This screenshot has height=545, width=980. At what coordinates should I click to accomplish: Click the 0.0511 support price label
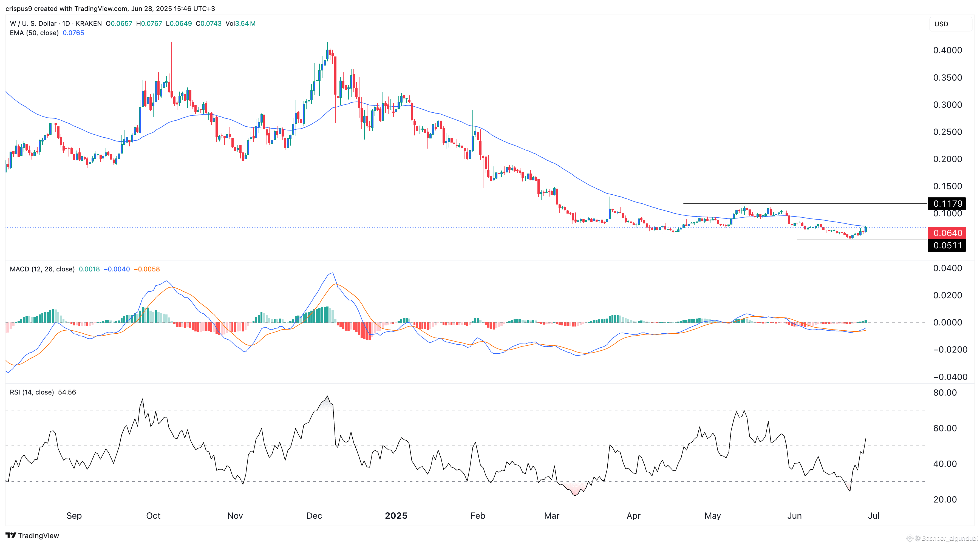click(947, 245)
